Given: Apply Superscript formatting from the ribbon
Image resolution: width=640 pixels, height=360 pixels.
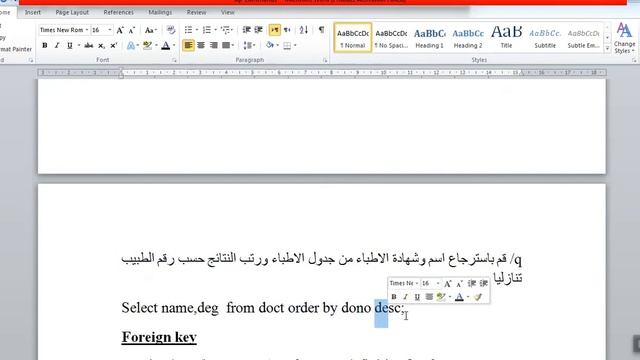Looking at the screenshot, I should coord(114,45).
